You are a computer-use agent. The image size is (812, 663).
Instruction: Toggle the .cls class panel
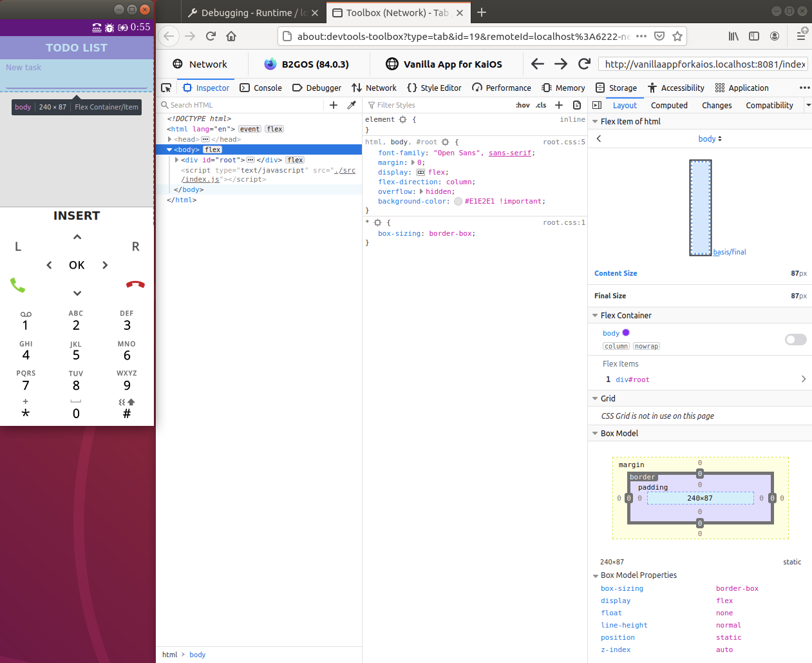(x=541, y=105)
